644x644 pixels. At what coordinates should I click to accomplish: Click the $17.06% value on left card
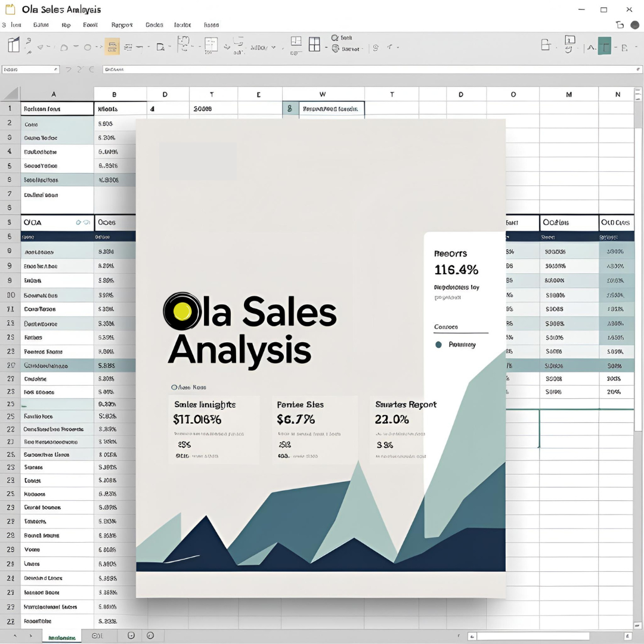click(197, 419)
